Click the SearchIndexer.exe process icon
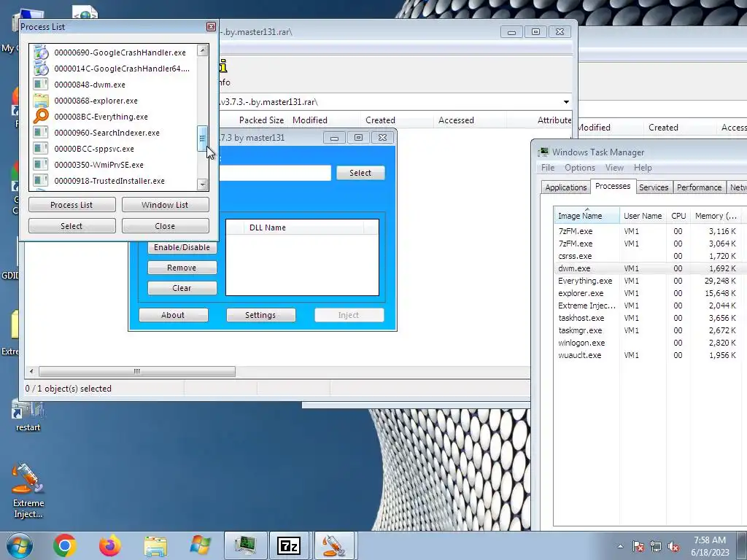 pos(41,133)
